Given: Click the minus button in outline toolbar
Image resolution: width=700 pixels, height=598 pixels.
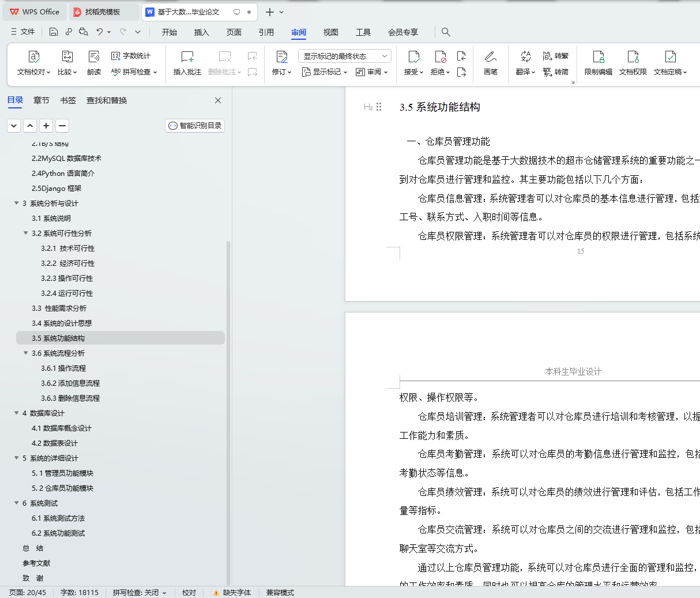Looking at the screenshot, I should click(x=62, y=125).
